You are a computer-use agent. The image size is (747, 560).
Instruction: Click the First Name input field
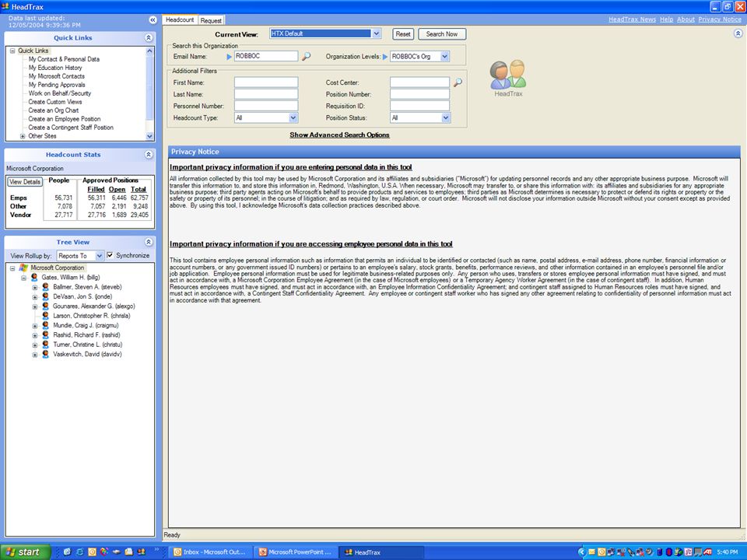point(266,82)
